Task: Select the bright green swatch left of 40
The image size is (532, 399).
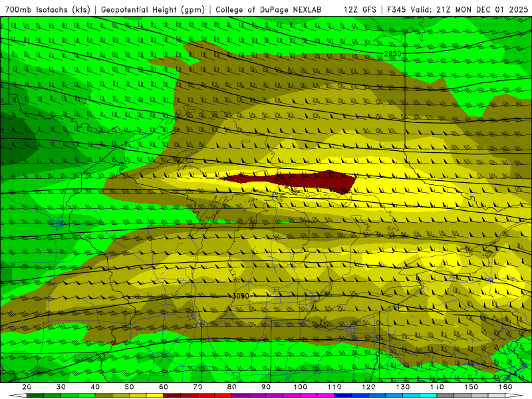Action: coord(86,395)
